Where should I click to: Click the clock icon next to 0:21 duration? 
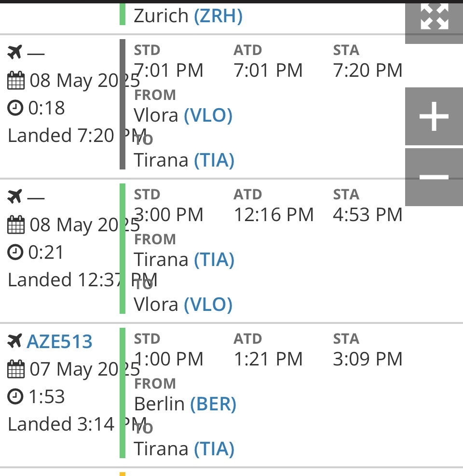coord(16,252)
